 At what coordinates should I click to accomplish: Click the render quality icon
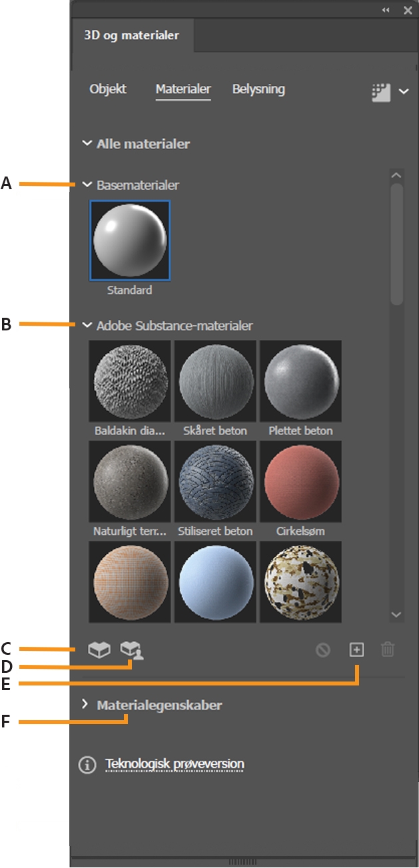click(x=380, y=92)
